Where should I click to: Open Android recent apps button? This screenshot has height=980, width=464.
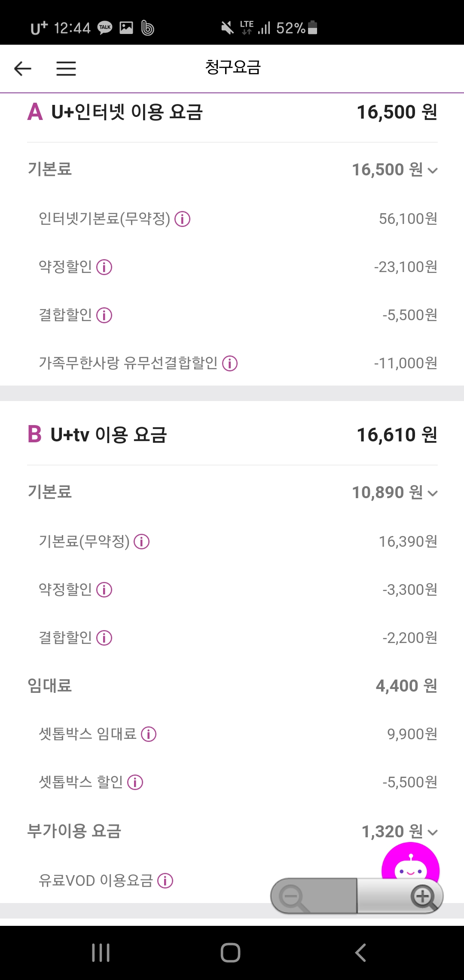(101, 952)
